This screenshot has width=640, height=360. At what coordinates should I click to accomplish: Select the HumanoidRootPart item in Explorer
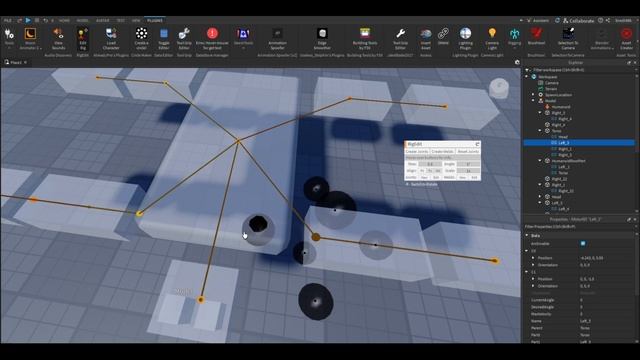568,161
